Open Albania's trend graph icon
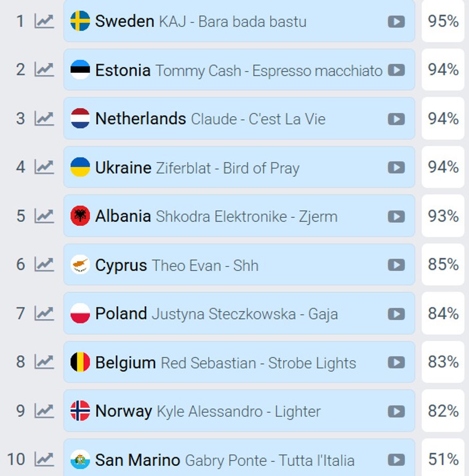469x476 pixels. (x=44, y=216)
